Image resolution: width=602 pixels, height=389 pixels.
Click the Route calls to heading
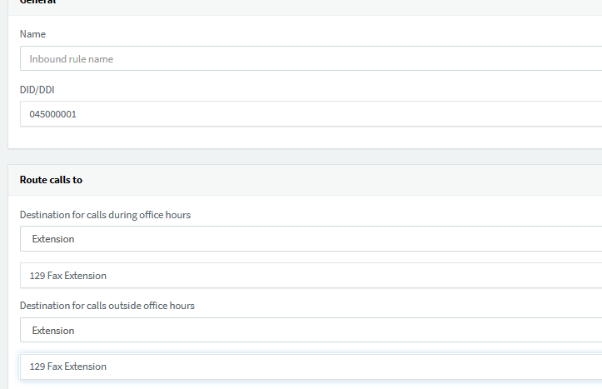[x=51, y=180]
